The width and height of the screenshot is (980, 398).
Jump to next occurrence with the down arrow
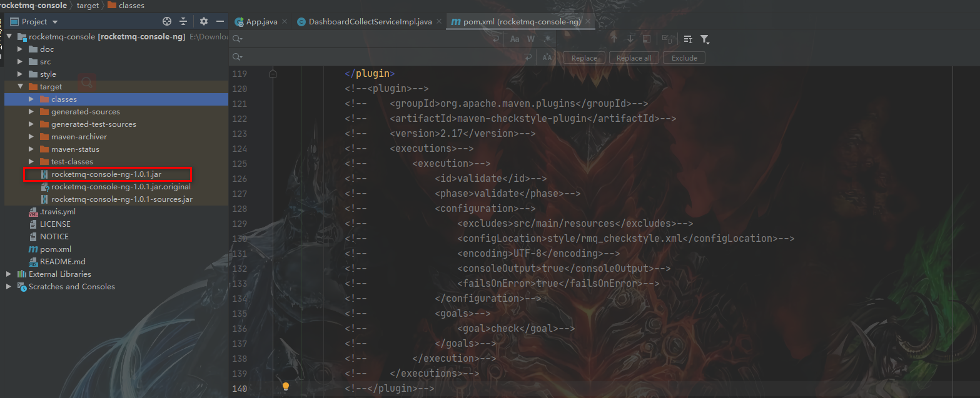tap(630, 39)
